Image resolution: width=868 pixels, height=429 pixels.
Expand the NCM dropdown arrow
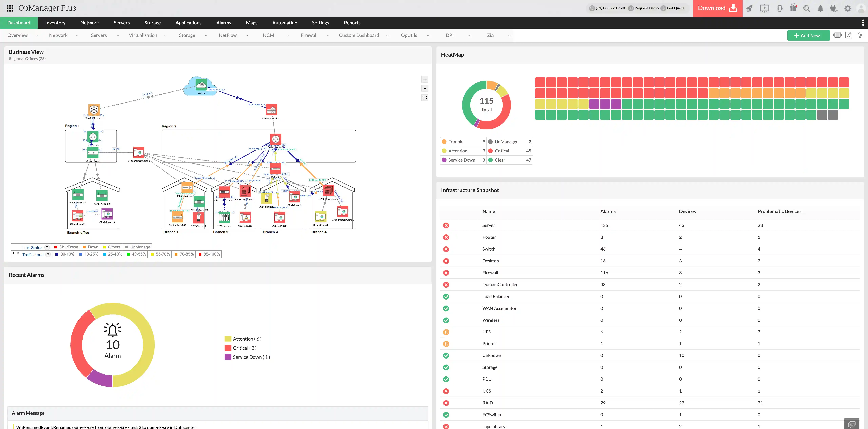287,35
